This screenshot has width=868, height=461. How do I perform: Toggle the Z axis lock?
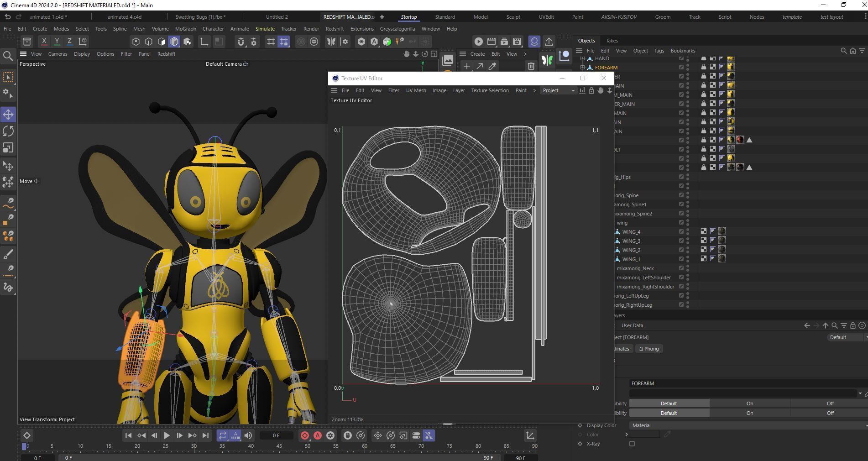tap(69, 41)
